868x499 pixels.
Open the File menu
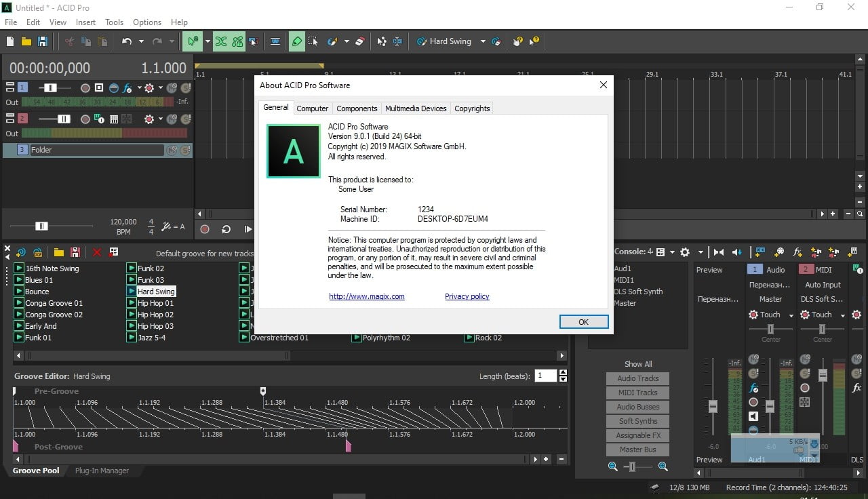(x=11, y=22)
